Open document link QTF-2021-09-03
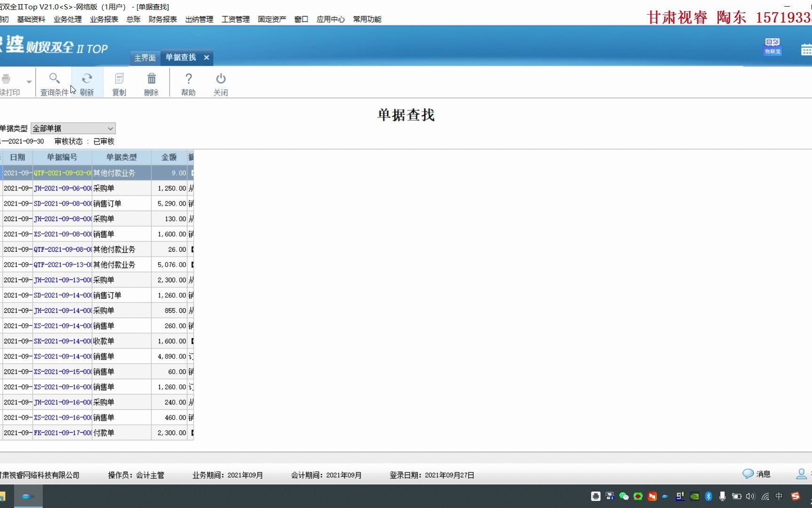 click(62, 173)
